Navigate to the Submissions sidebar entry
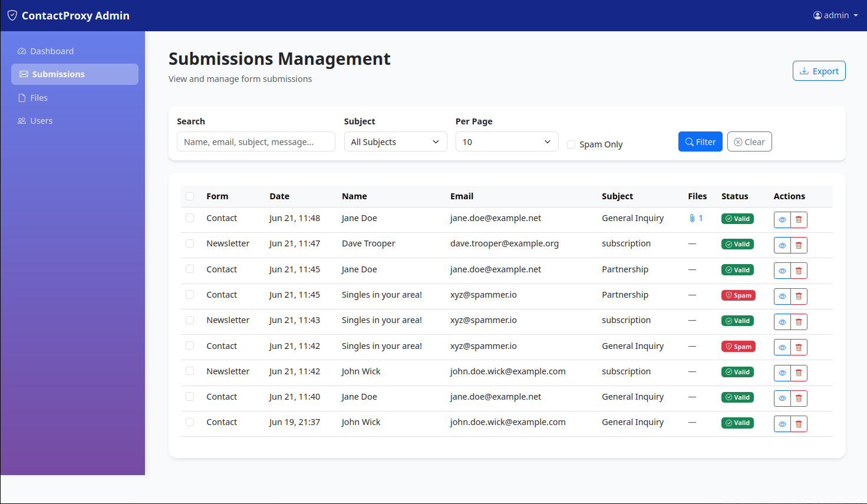867x504 pixels. (x=58, y=74)
